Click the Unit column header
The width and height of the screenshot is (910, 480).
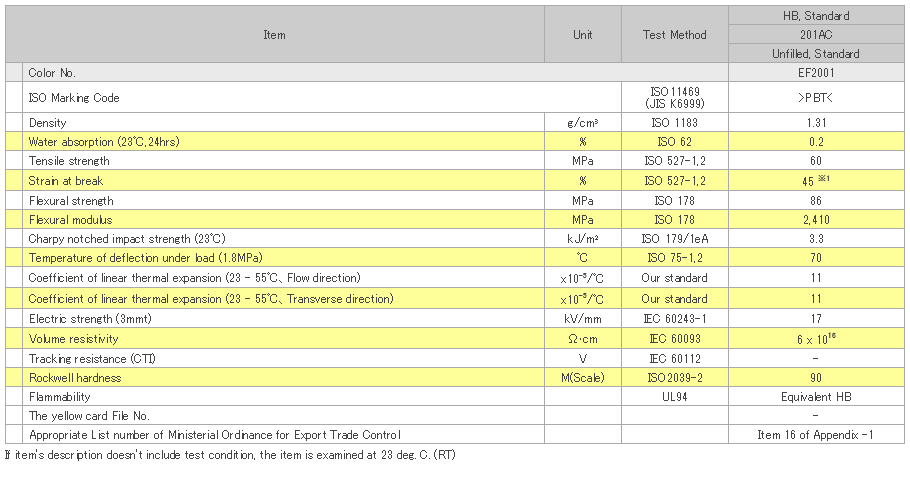[583, 34]
